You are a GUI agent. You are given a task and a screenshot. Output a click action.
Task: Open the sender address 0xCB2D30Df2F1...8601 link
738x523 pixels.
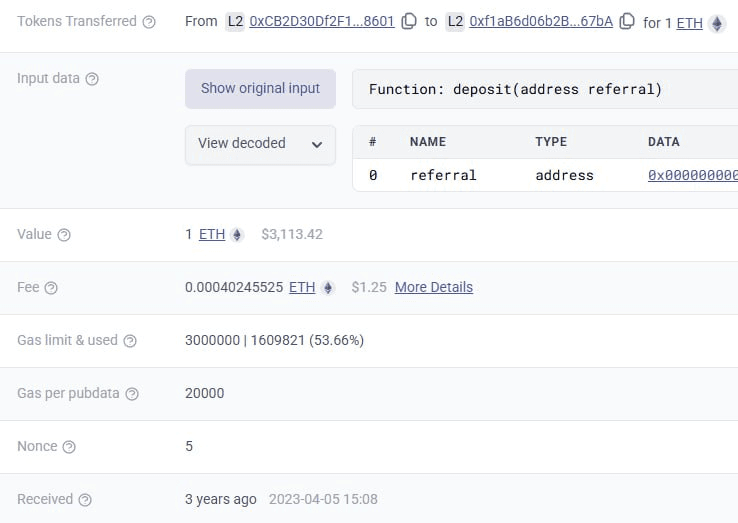pos(321,21)
